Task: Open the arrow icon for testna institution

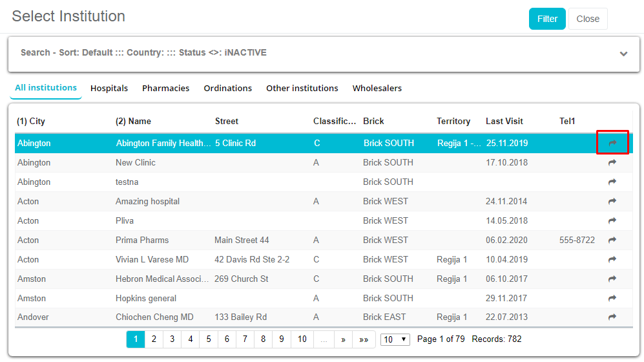Action: coord(612,182)
